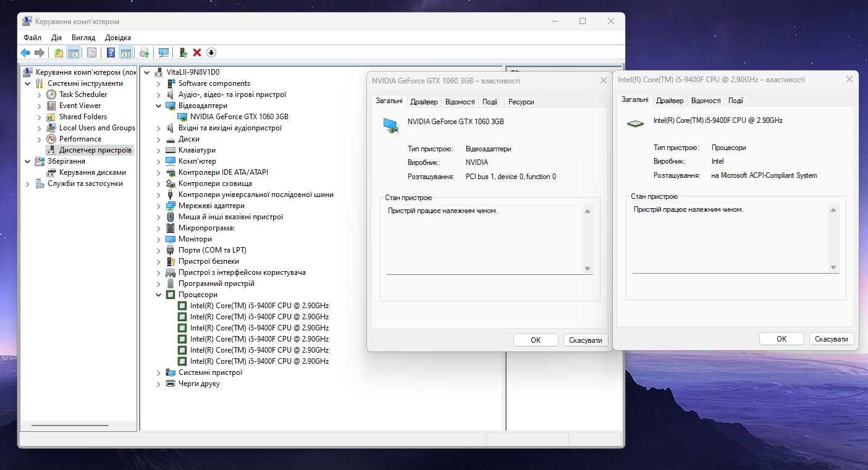Click the black down-arrow disable device icon
Screen dimensions: 868x470
[x=211, y=52]
